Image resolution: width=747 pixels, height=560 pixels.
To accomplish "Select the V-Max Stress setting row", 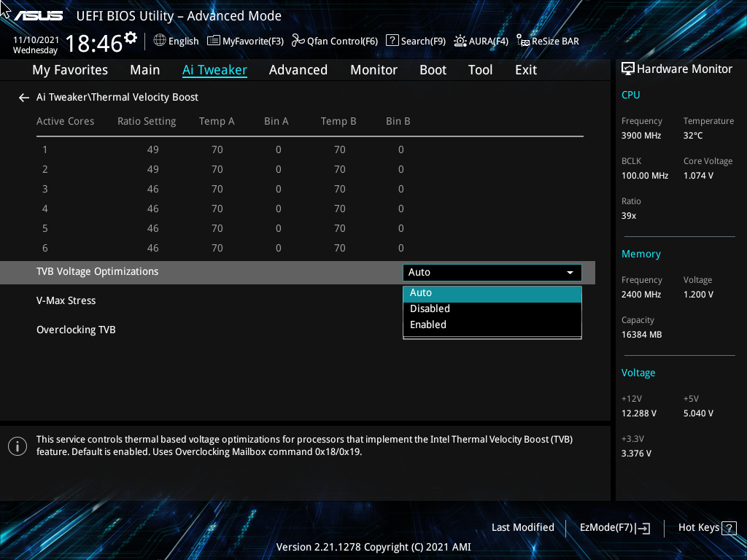I will (298, 301).
